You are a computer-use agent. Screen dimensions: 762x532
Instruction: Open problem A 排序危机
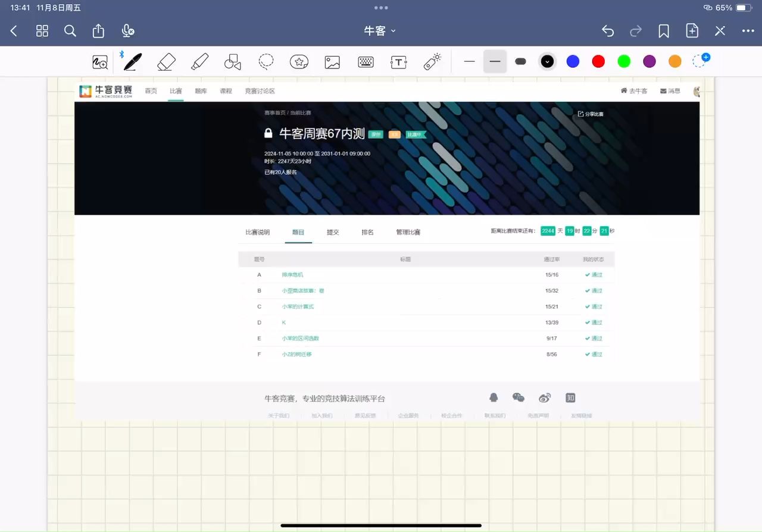point(292,275)
